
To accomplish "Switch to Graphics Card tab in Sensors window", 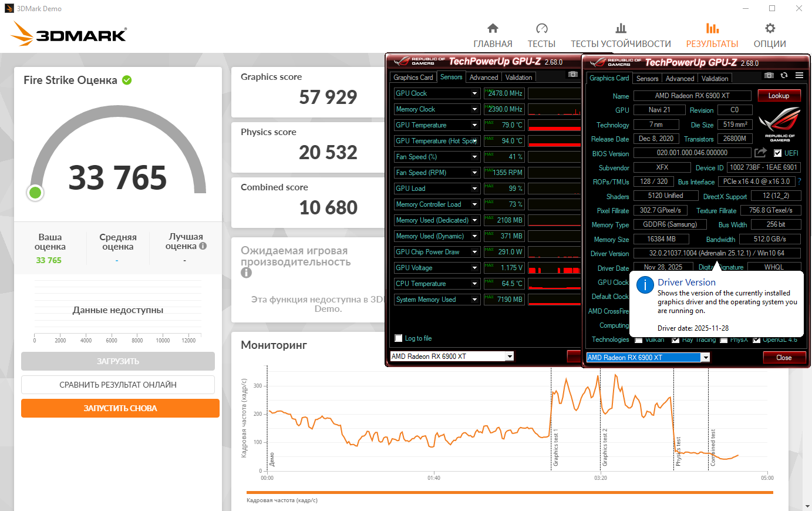I will click(x=413, y=78).
